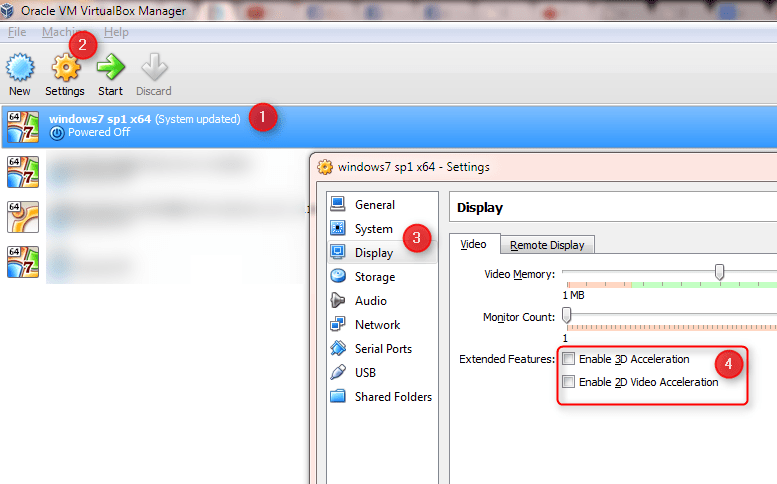
Task: Click the General category monitor icon
Action: pos(338,204)
